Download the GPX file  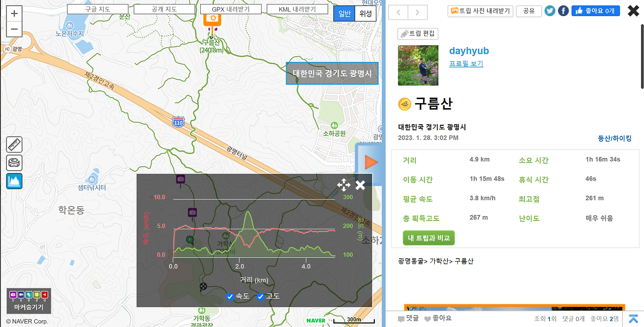coord(230,9)
